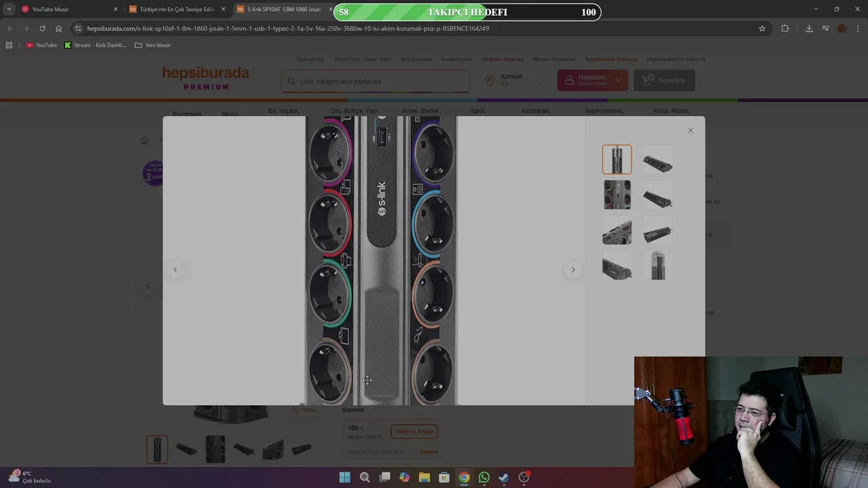Open WhatsApp from the taskbar
The height and width of the screenshot is (488, 868).
484,477
